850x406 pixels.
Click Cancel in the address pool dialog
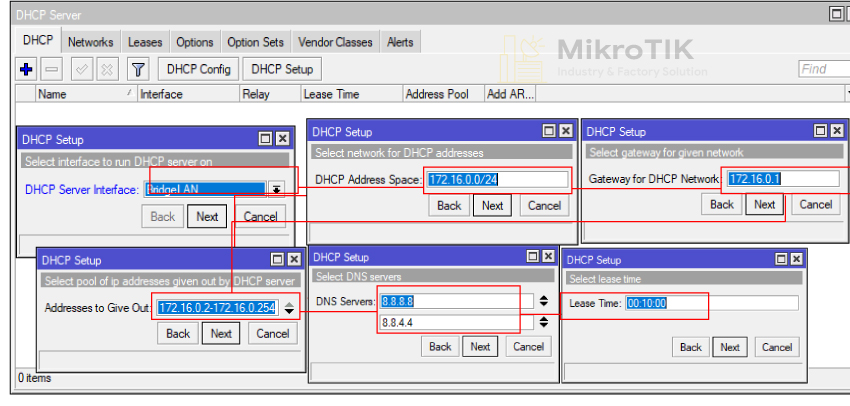273,333
